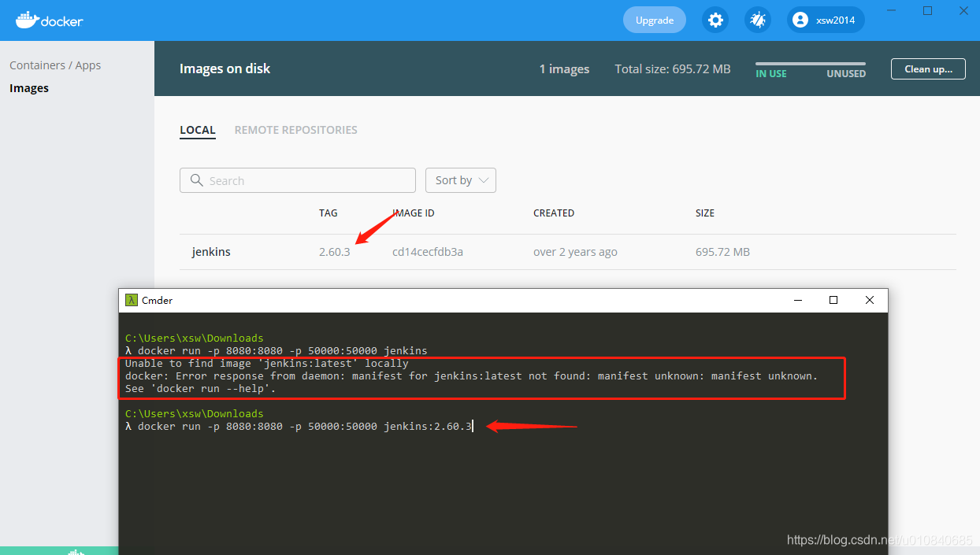Click the SIZE column header

[705, 213]
